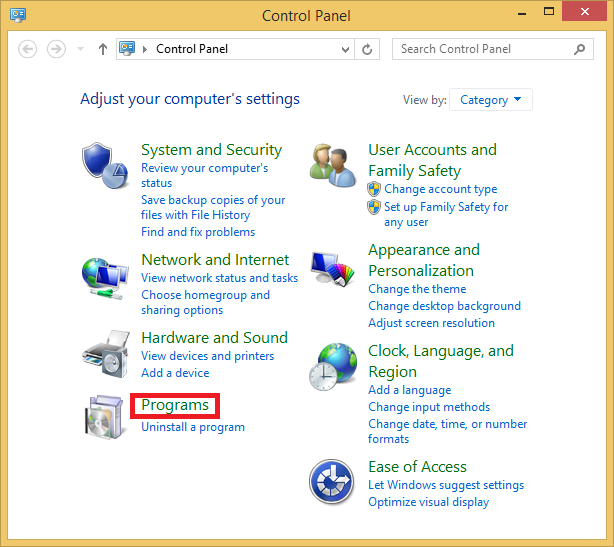The width and height of the screenshot is (614, 547).
Task: Click the Appearance and Personalization monitor icon
Action: pyautogui.click(x=332, y=269)
